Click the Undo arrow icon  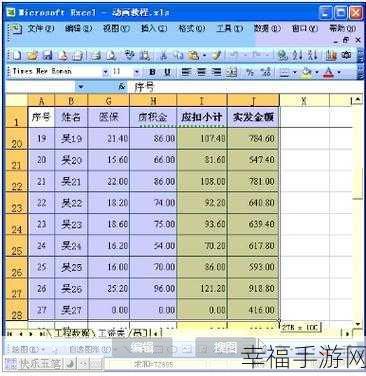point(235,55)
